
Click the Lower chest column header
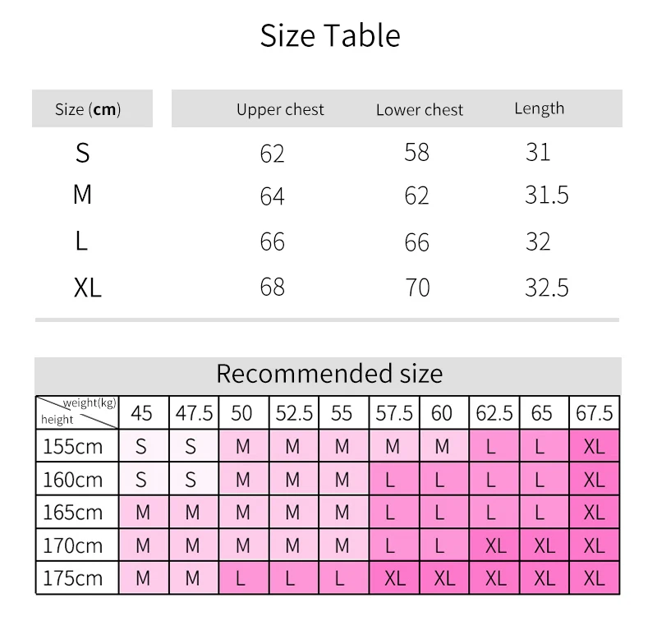pos(420,110)
